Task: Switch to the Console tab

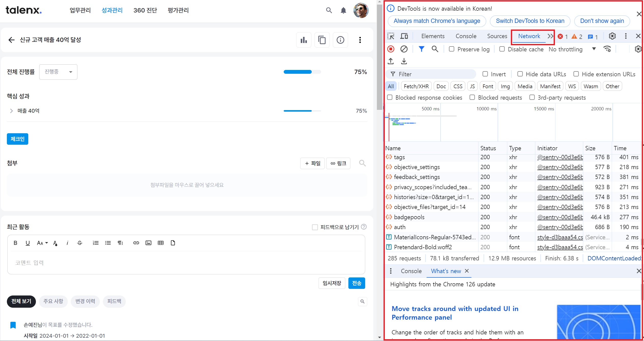Action: (466, 36)
